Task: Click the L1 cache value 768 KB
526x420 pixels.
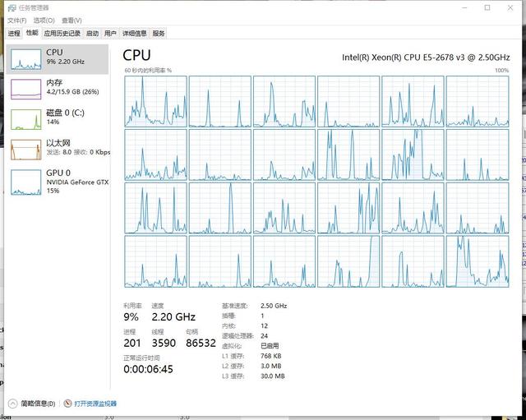Action: (x=271, y=356)
